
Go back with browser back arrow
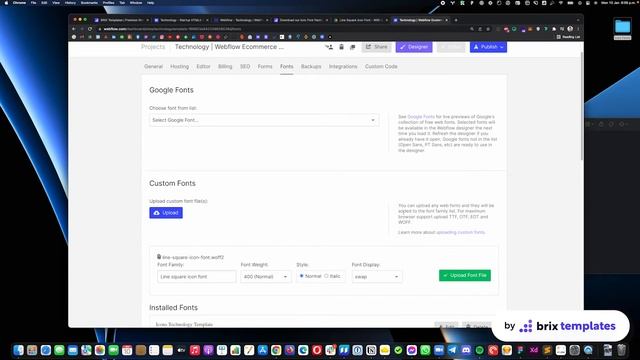[x=73, y=29]
